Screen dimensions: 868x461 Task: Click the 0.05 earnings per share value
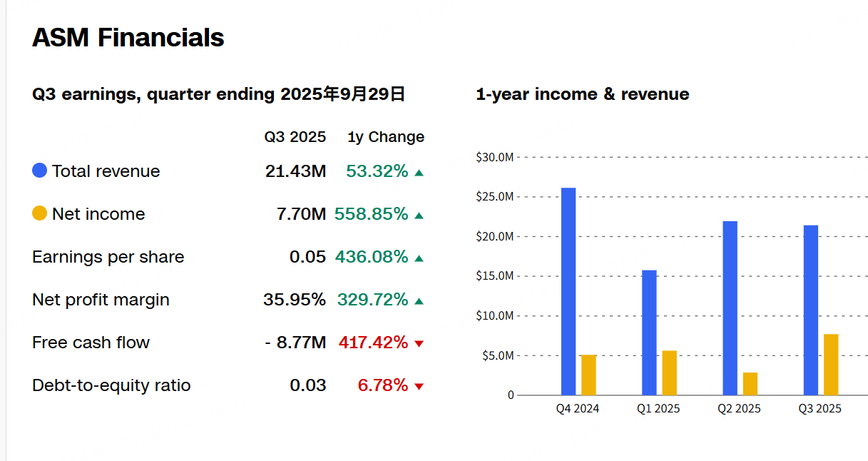pyautogui.click(x=308, y=257)
